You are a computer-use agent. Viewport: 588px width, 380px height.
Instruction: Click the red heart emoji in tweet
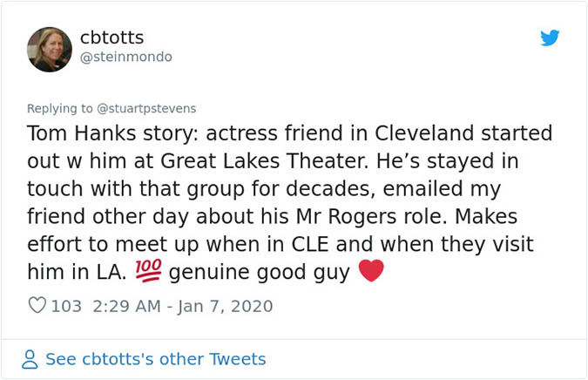pos(371,272)
